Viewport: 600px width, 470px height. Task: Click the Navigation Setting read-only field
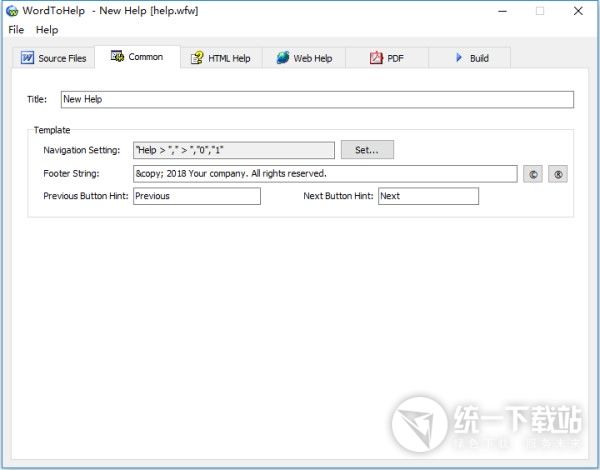point(233,150)
